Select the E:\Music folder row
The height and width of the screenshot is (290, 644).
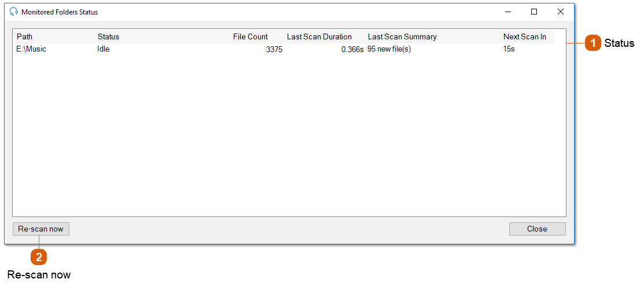click(x=284, y=49)
